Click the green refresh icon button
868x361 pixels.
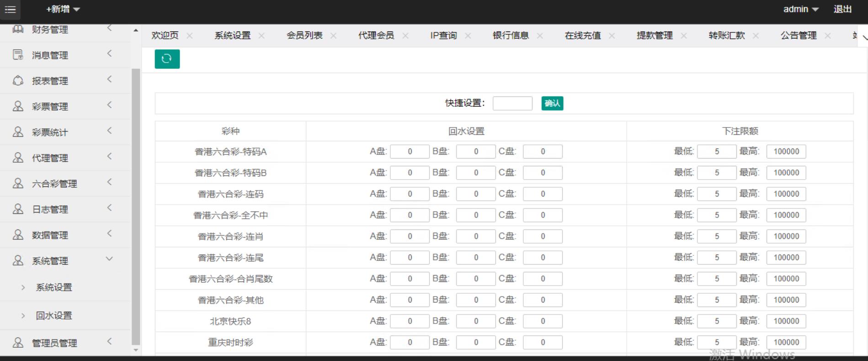167,59
